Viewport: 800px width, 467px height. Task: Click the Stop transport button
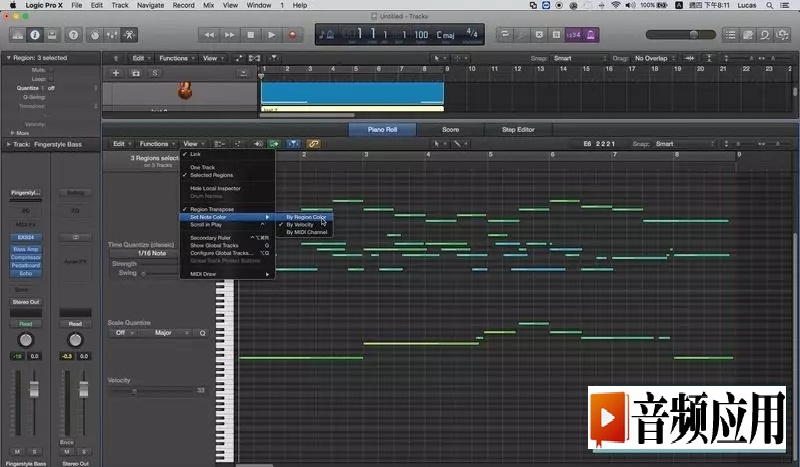pos(251,35)
